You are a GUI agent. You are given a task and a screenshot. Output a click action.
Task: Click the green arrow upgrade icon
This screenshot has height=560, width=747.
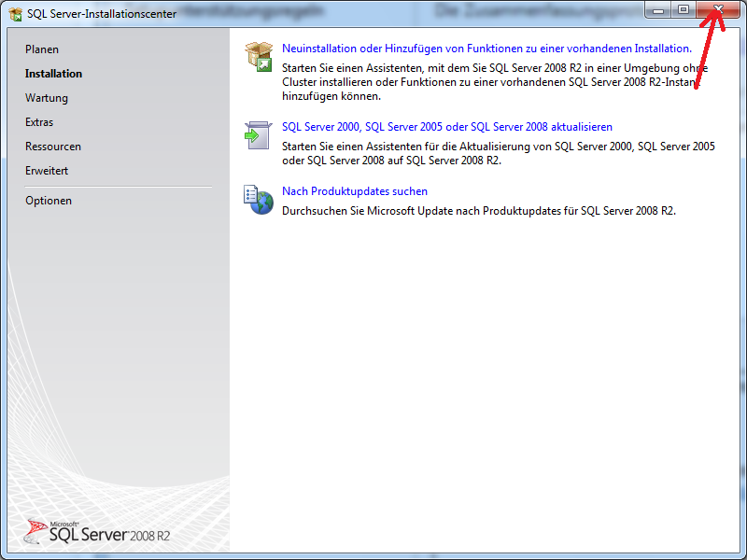point(258,135)
